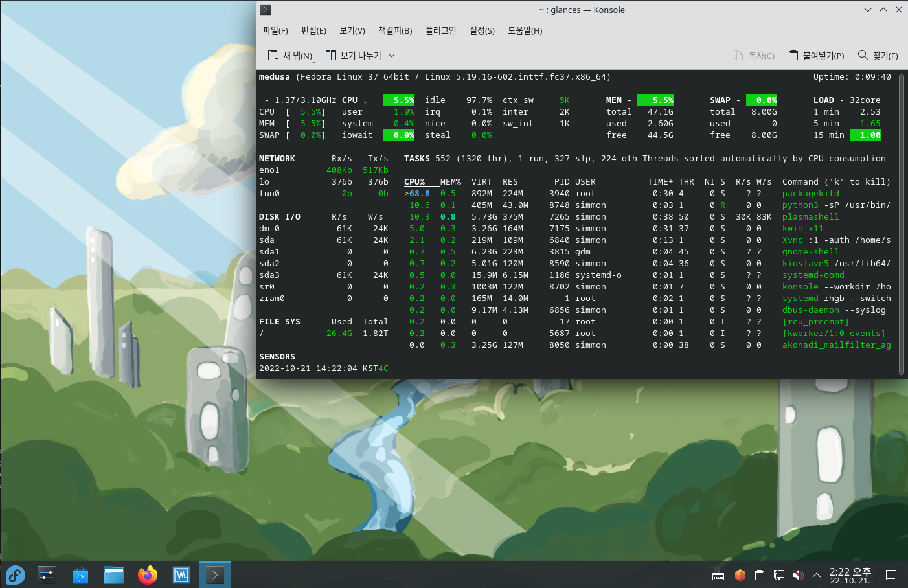Click the plasmashell process name
Screen dimensions: 908x588
point(811,217)
